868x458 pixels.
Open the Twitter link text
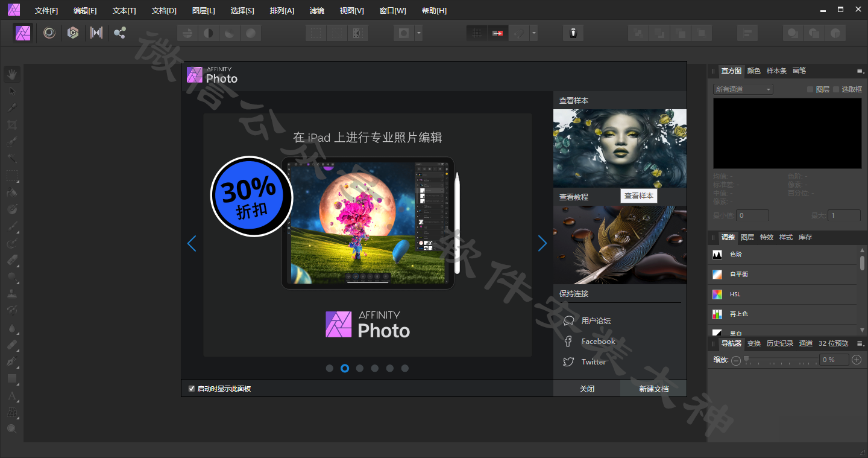[594, 362]
